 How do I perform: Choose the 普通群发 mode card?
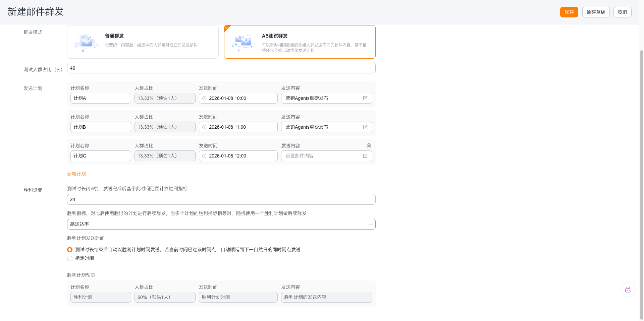point(143,42)
